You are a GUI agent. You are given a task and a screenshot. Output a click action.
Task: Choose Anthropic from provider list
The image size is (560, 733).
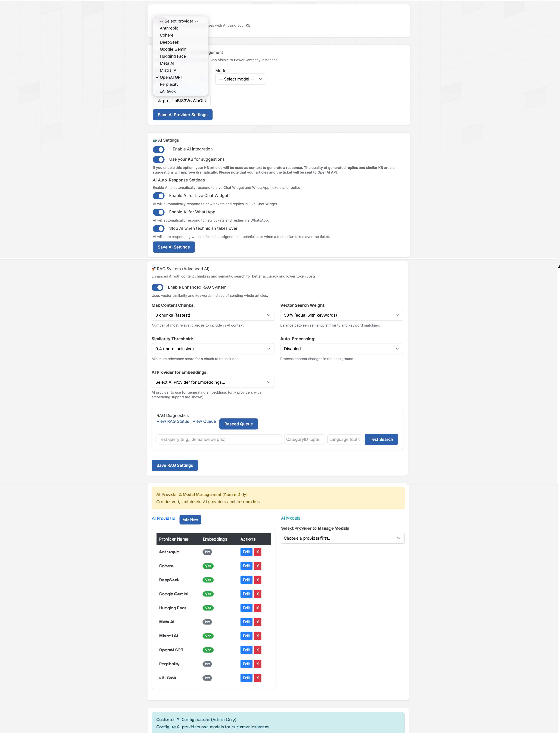(x=169, y=28)
